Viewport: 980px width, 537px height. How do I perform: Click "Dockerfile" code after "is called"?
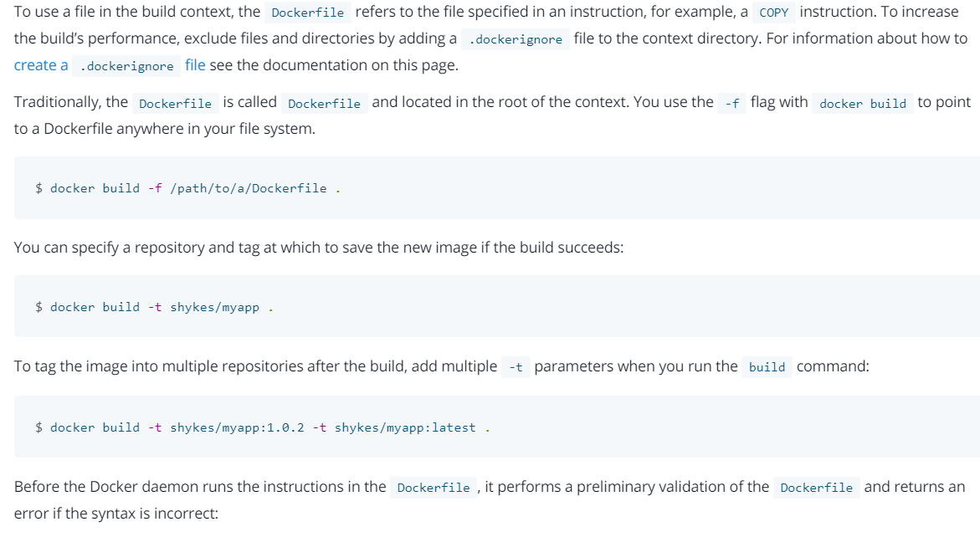324,103
